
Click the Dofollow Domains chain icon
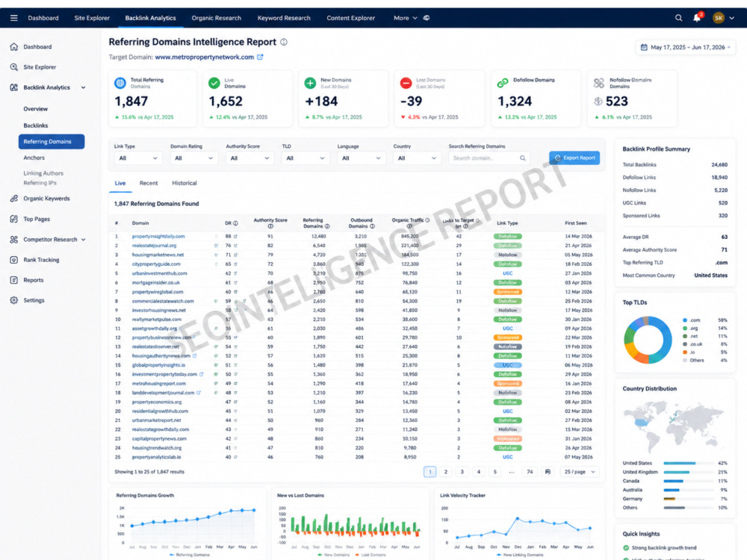pos(503,83)
